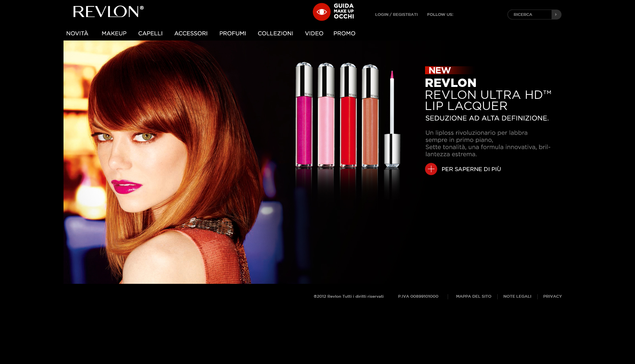This screenshot has height=364, width=635.
Task: Open the Accessori menu
Action: (191, 33)
